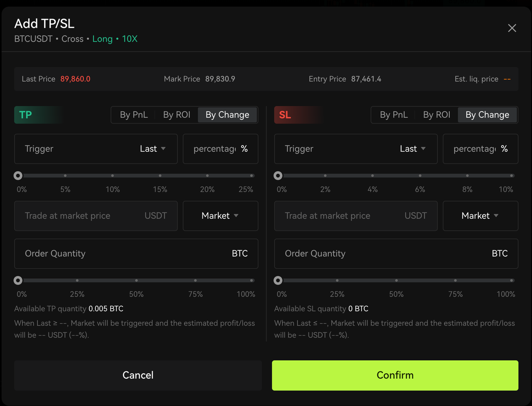This screenshot has height=406, width=532.
Task: Click the SL percentage input field
Action: click(x=474, y=149)
